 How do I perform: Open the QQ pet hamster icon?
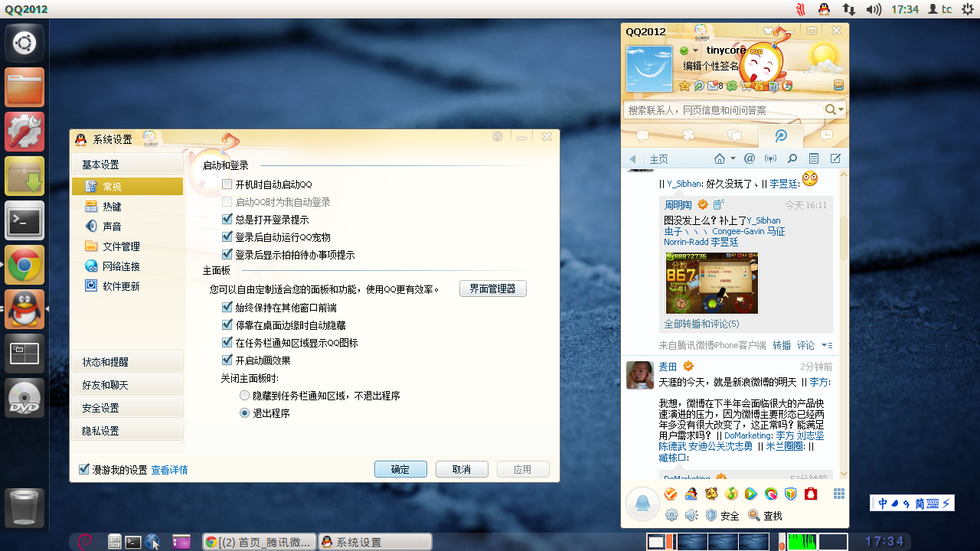click(711, 494)
